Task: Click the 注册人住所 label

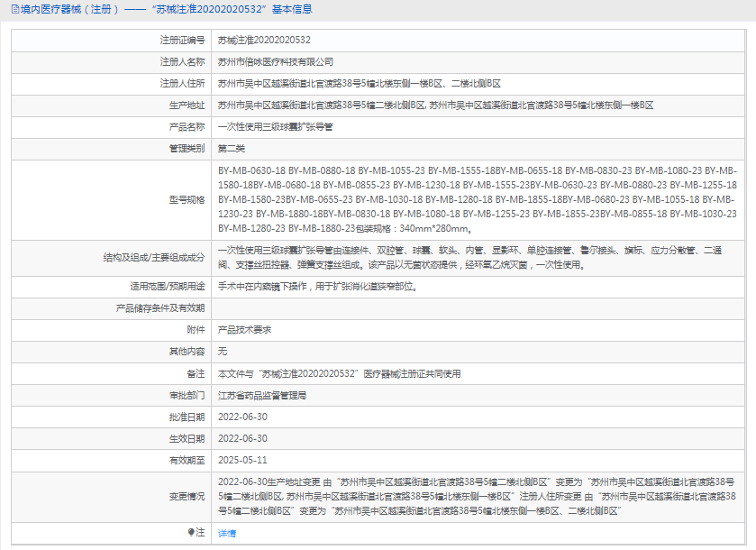Action: point(182,84)
